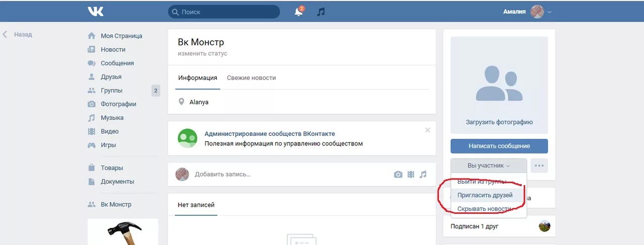The width and height of the screenshot is (644, 245).
Task: Attach video with film icon in composer
Action: click(x=411, y=175)
